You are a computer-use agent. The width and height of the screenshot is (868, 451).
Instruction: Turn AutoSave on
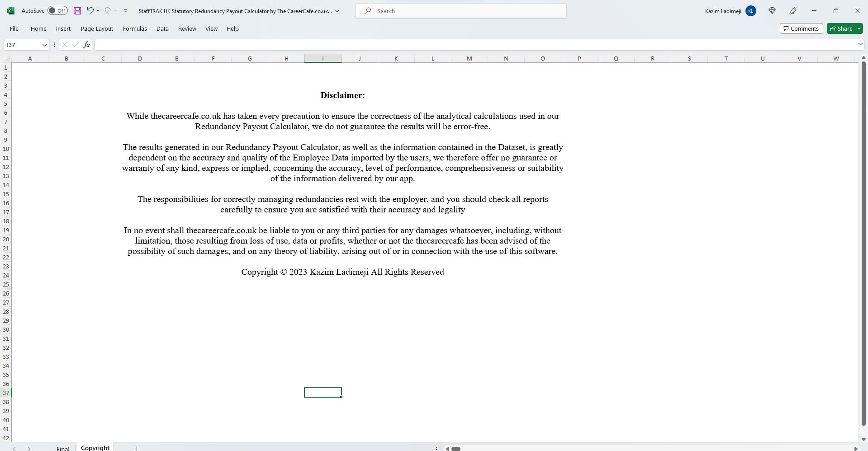pos(57,10)
